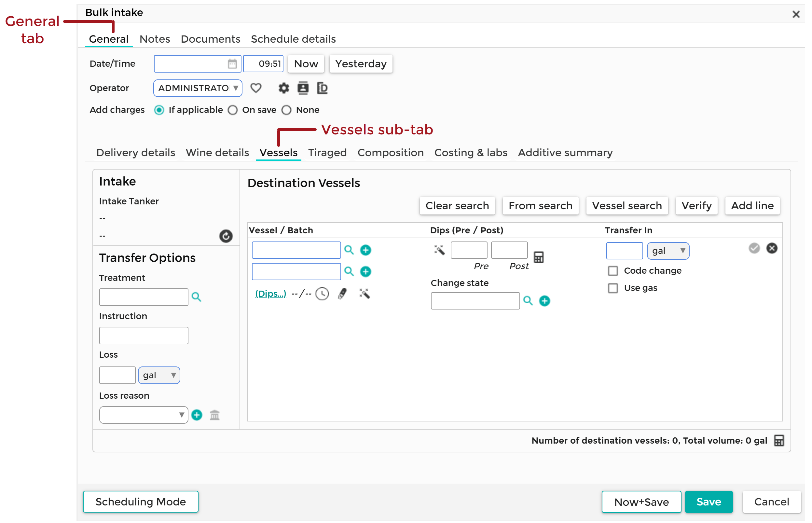The image size is (812, 523).
Task: Open the dip calculator icon
Action: [539, 257]
